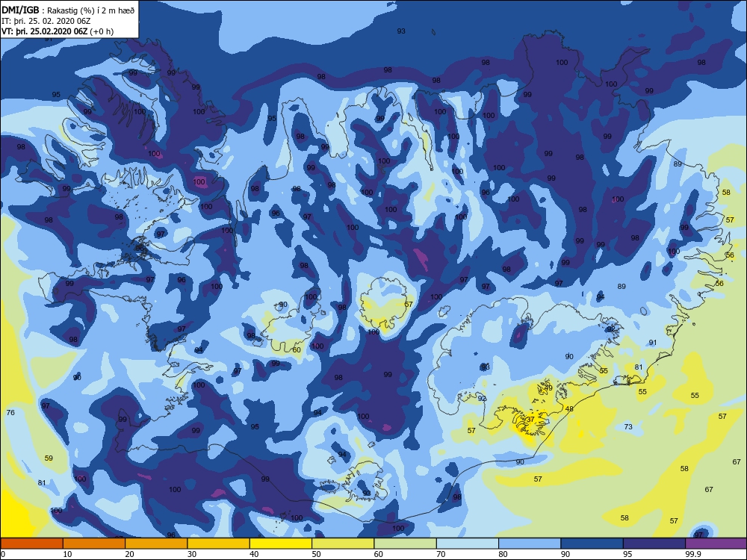
Task: Click the dark orange 0–10 legend swatch
Action: click(31, 544)
